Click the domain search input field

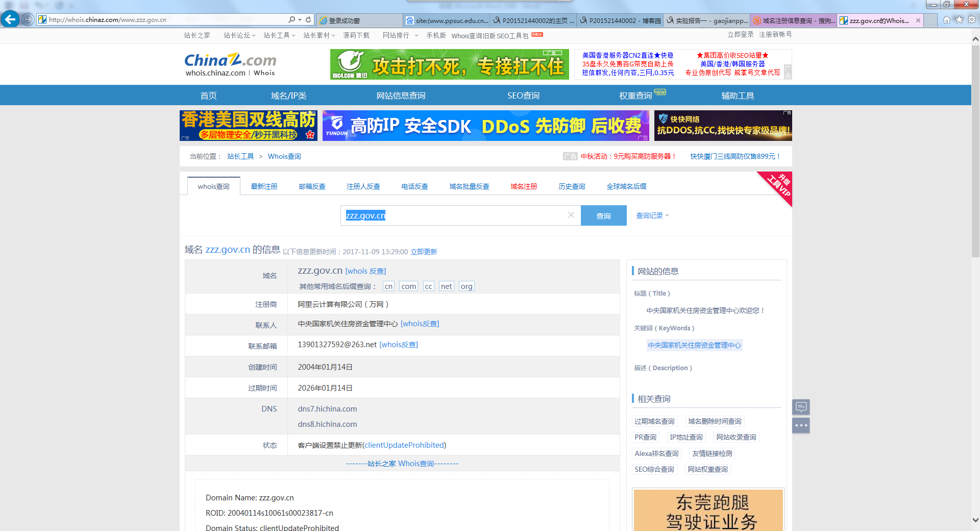click(x=460, y=215)
